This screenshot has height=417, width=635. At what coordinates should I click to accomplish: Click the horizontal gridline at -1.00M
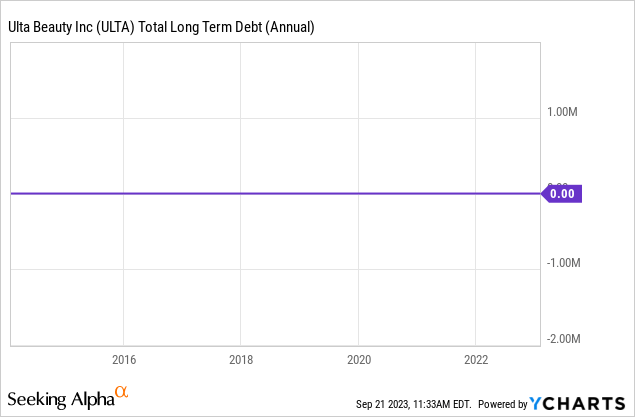coord(270,269)
